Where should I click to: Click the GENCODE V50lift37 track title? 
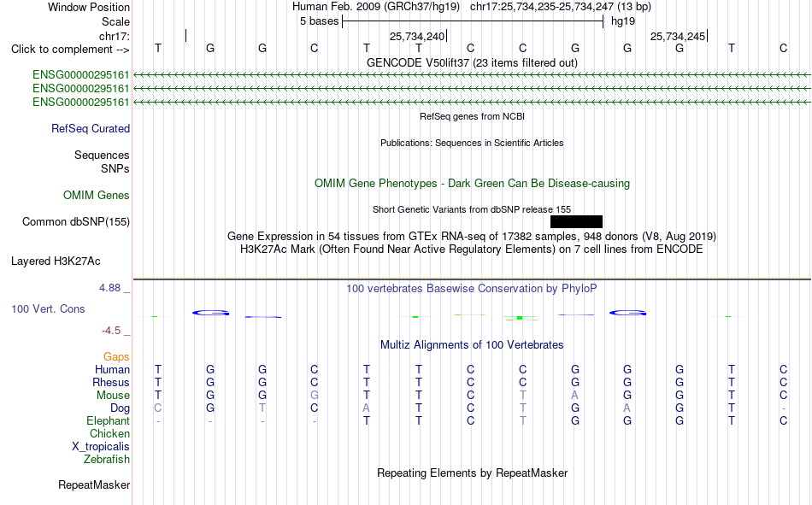pyautogui.click(x=472, y=62)
